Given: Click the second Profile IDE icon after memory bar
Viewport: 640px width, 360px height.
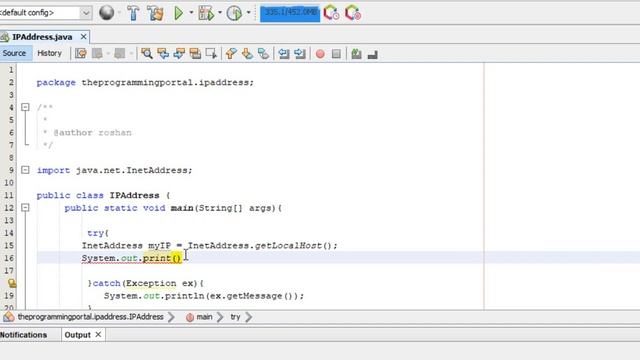Looking at the screenshot, I should pyautogui.click(x=353, y=13).
